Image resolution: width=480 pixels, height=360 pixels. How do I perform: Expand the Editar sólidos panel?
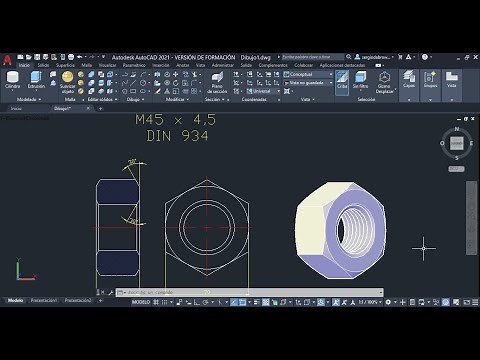[102, 99]
